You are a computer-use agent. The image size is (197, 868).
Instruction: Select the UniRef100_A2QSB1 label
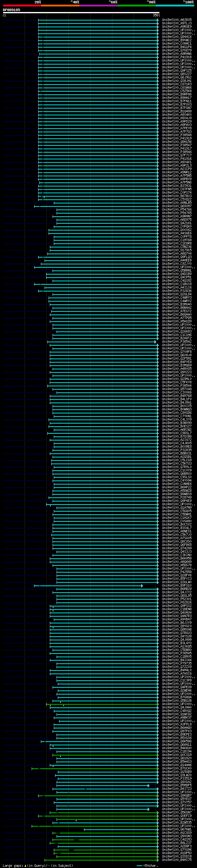click(x=176, y=457)
